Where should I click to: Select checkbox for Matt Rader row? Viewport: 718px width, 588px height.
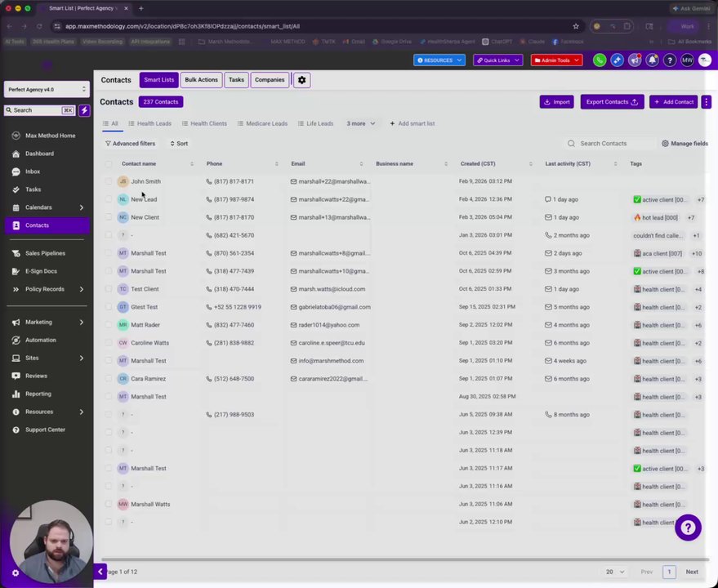(x=109, y=325)
